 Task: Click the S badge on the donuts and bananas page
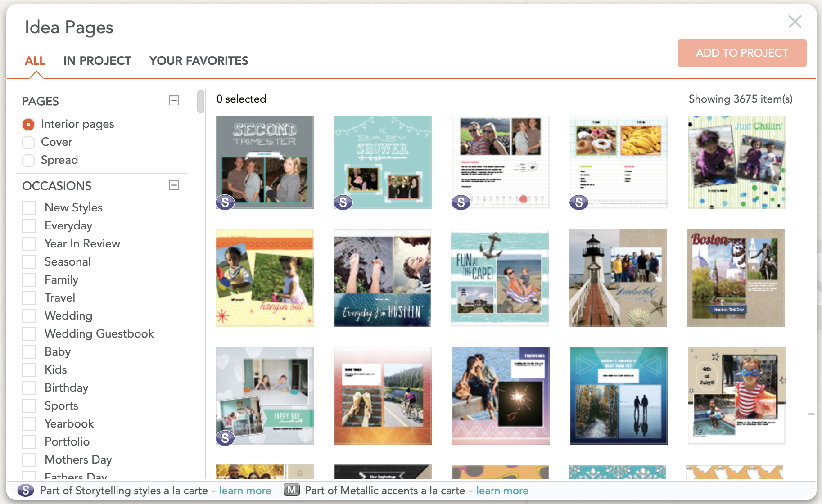point(579,202)
